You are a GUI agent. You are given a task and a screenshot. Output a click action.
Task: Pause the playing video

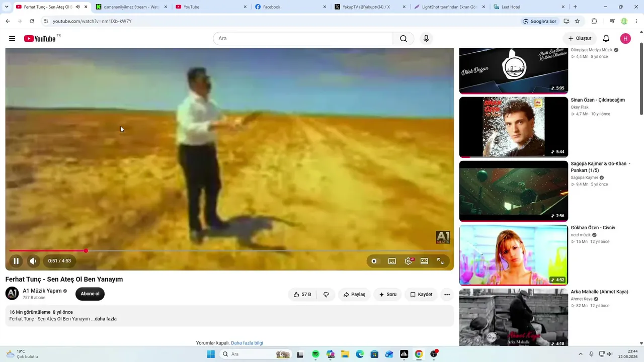point(16,261)
